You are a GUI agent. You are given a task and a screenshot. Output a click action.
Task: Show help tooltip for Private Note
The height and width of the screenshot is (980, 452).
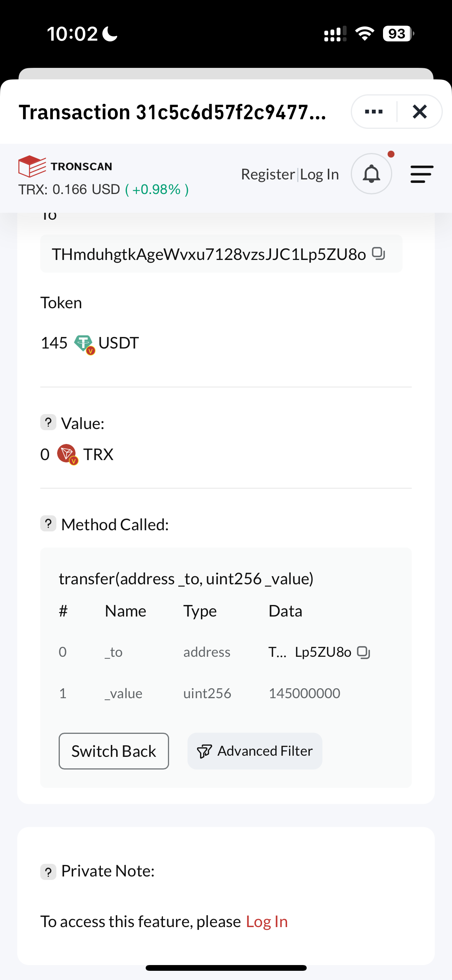tap(48, 871)
